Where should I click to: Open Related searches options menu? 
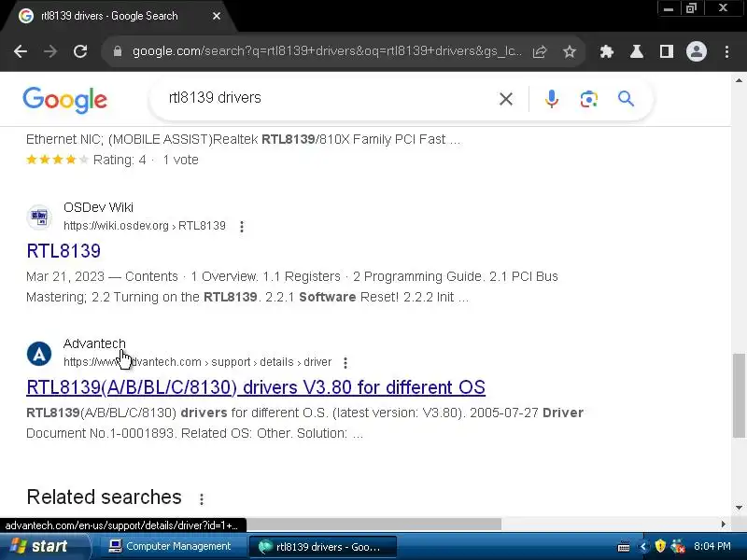202,499
